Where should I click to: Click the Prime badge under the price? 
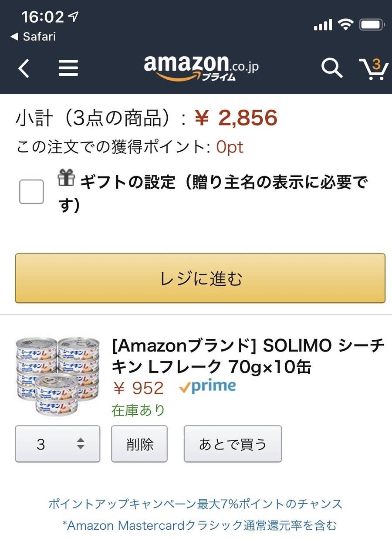[209, 386]
